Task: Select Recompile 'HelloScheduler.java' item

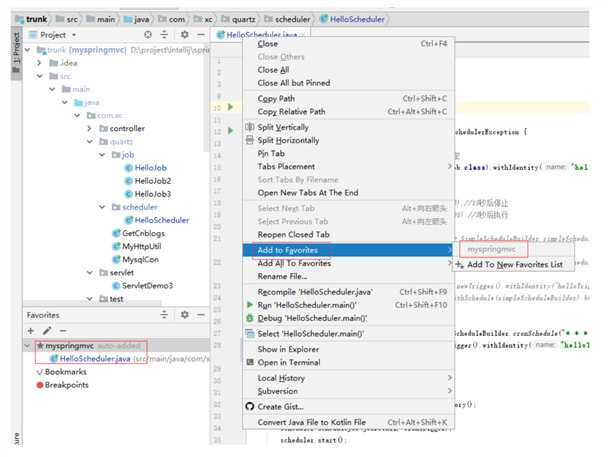Action: [x=349, y=292]
